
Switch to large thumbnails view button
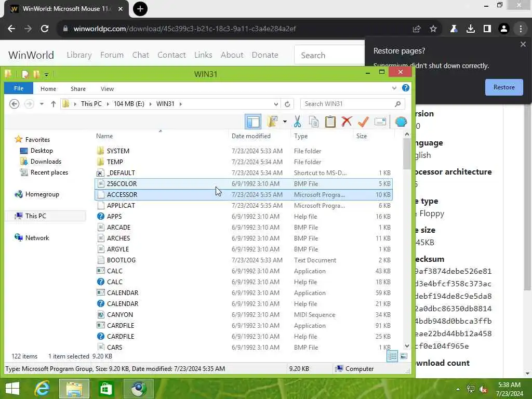coord(403,356)
